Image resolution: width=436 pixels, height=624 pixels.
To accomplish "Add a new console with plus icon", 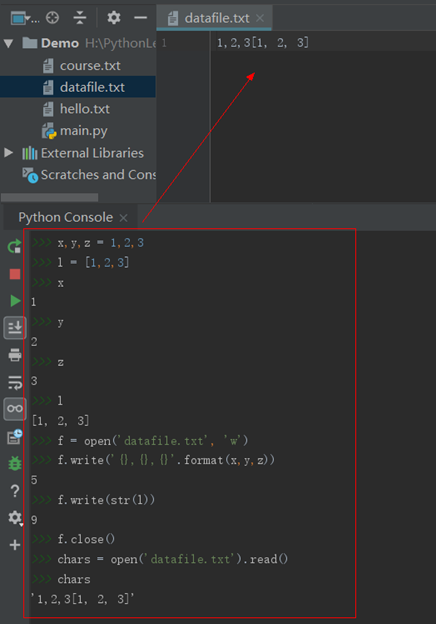I will coord(15,545).
